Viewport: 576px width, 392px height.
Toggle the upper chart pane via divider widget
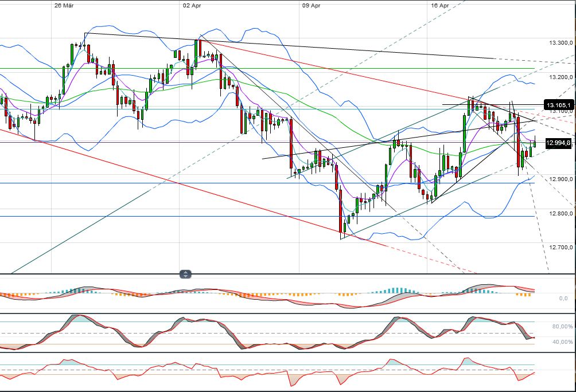pos(185,274)
